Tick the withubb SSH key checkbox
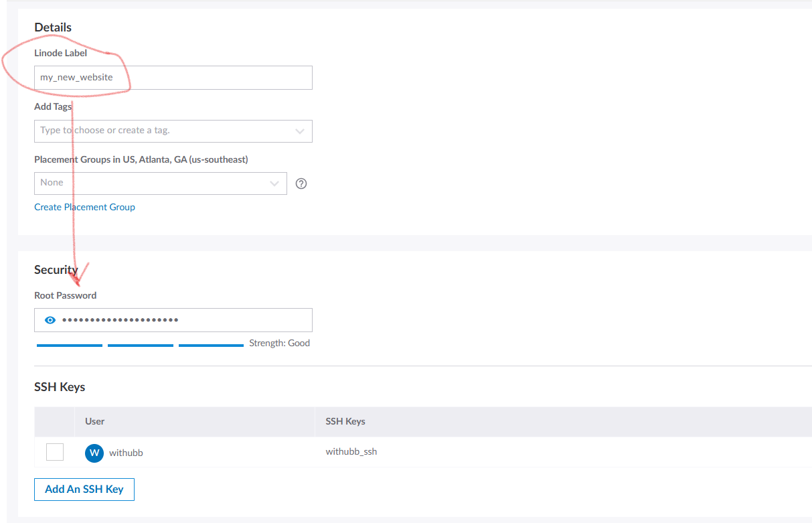Image resolution: width=812 pixels, height=523 pixels. pyautogui.click(x=55, y=452)
